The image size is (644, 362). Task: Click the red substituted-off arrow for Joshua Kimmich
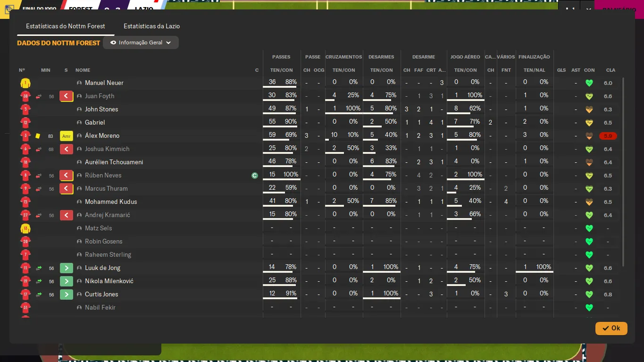[x=67, y=149]
